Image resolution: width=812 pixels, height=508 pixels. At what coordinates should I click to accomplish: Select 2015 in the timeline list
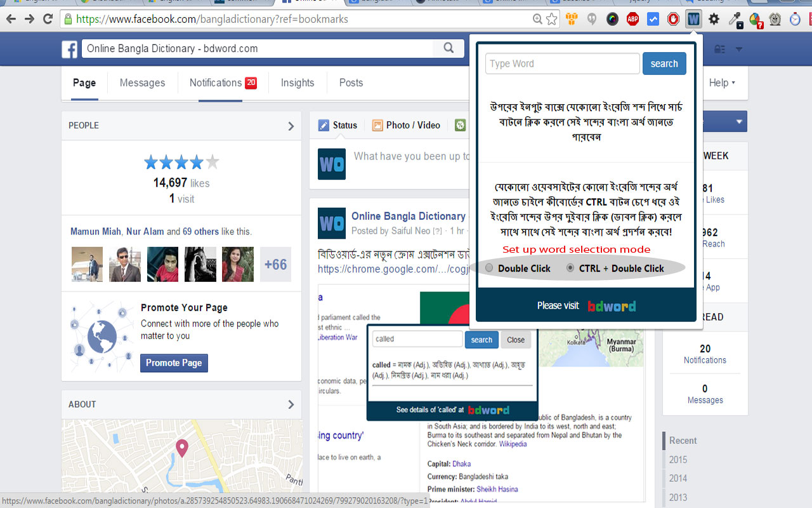678,460
